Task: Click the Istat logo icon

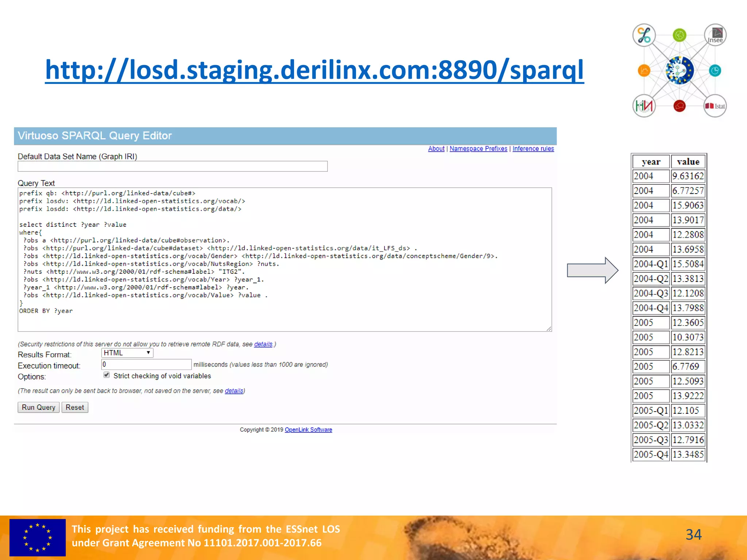Action: [x=715, y=106]
